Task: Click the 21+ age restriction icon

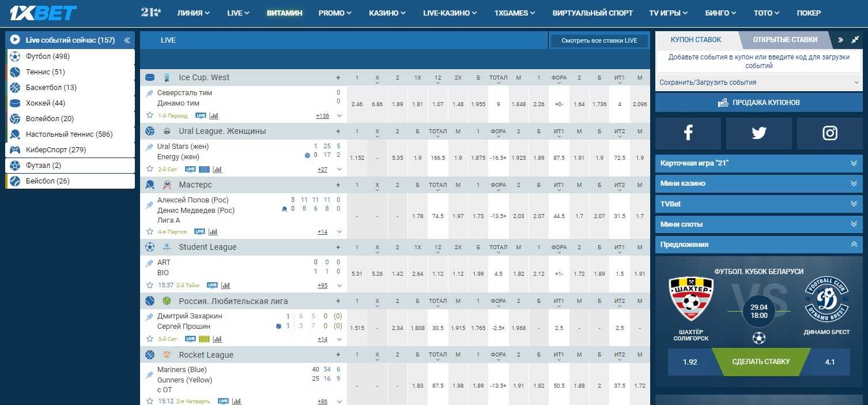Action: [151, 12]
